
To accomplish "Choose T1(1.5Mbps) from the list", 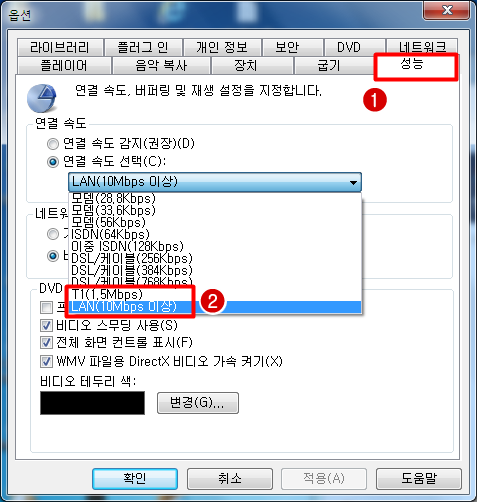I will pyautogui.click(x=215, y=295).
